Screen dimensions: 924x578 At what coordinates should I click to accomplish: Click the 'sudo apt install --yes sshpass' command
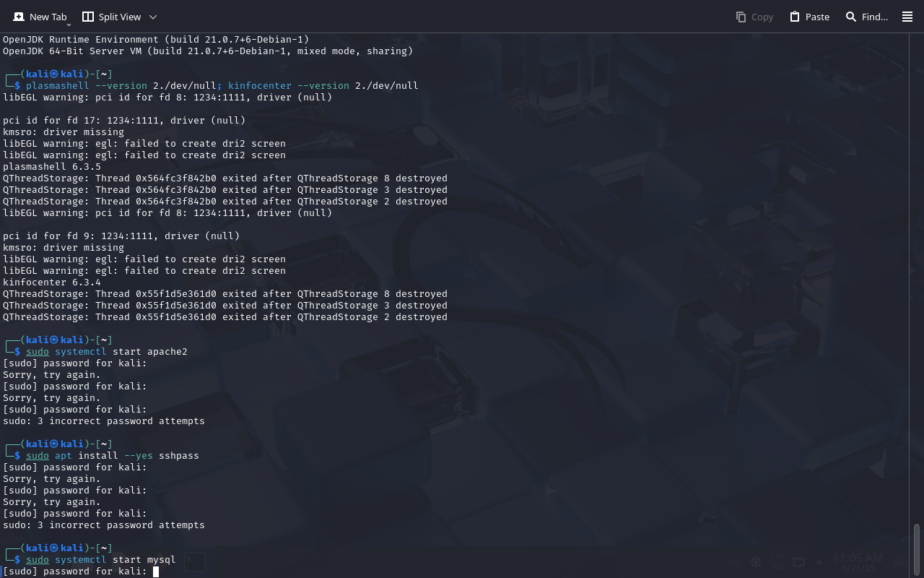(113, 456)
